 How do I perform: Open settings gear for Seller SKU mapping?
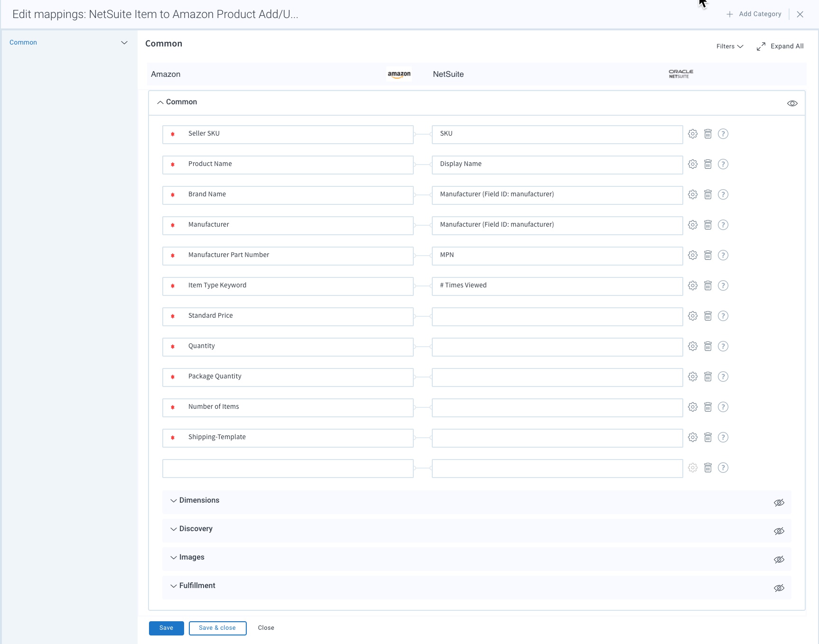(693, 134)
